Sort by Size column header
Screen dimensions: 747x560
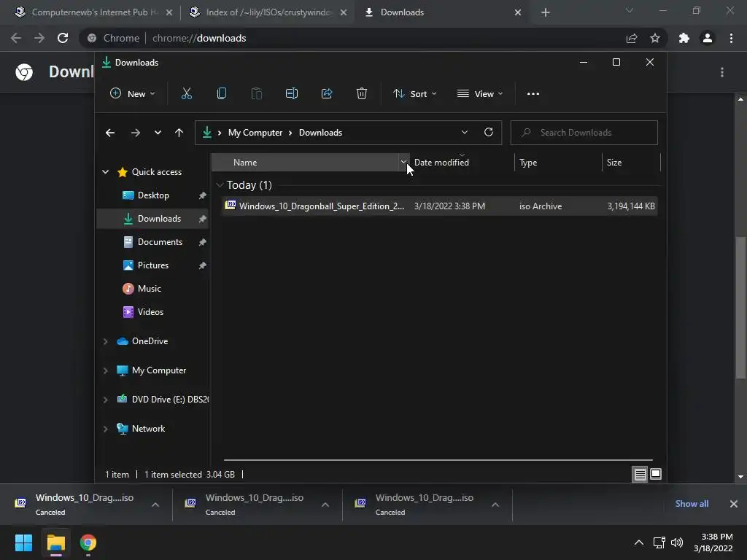(x=631, y=163)
